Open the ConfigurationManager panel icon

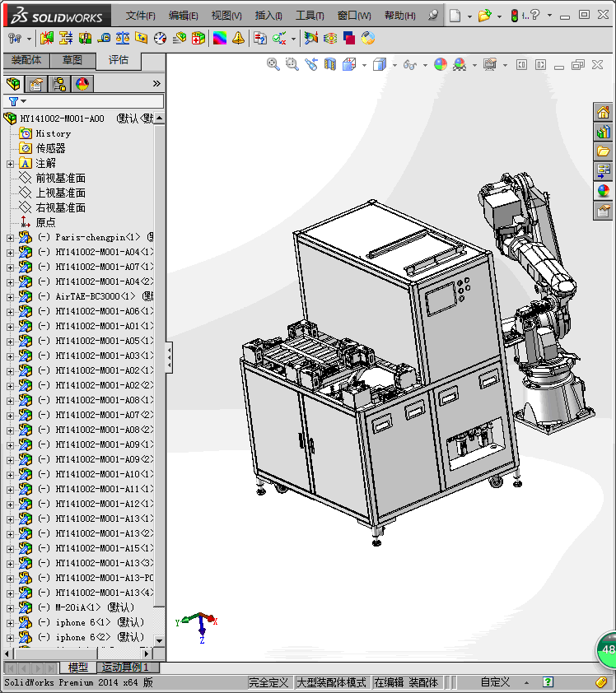click(59, 84)
